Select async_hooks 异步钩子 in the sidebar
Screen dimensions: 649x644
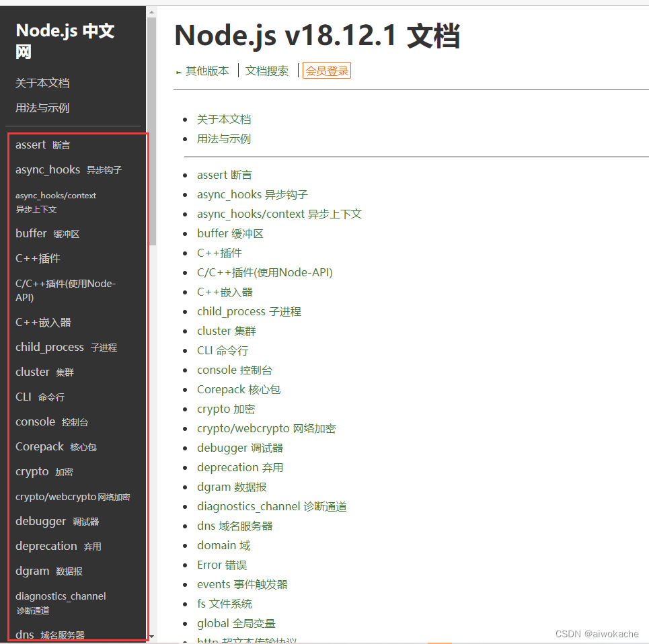tap(69, 169)
